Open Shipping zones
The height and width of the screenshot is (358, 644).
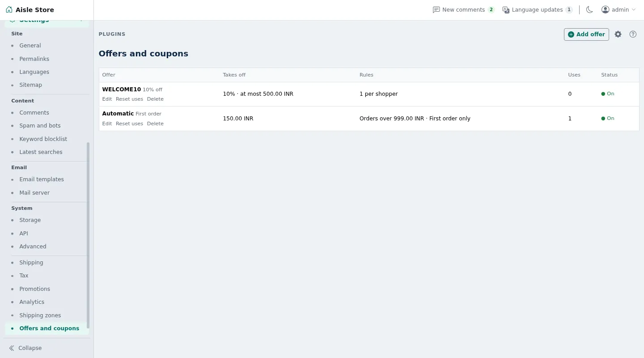point(40,315)
